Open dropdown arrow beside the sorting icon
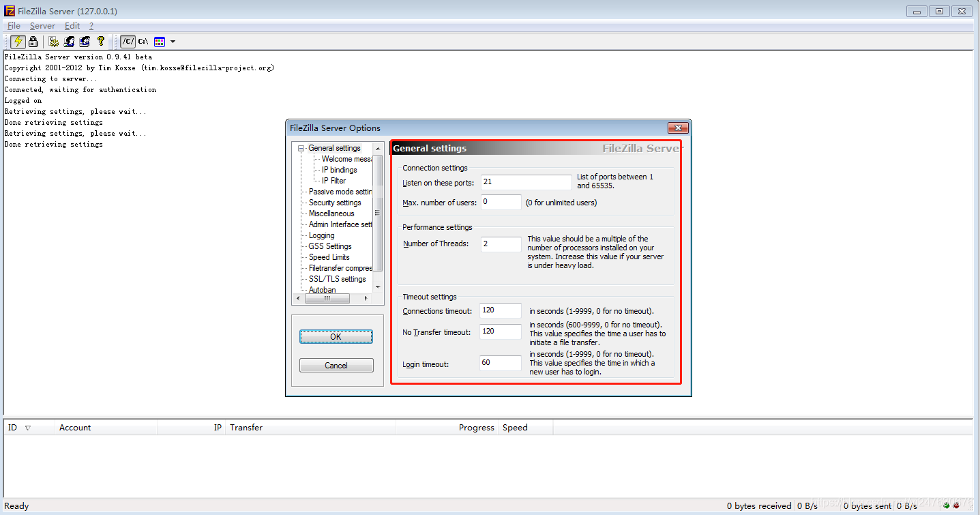 click(173, 42)
